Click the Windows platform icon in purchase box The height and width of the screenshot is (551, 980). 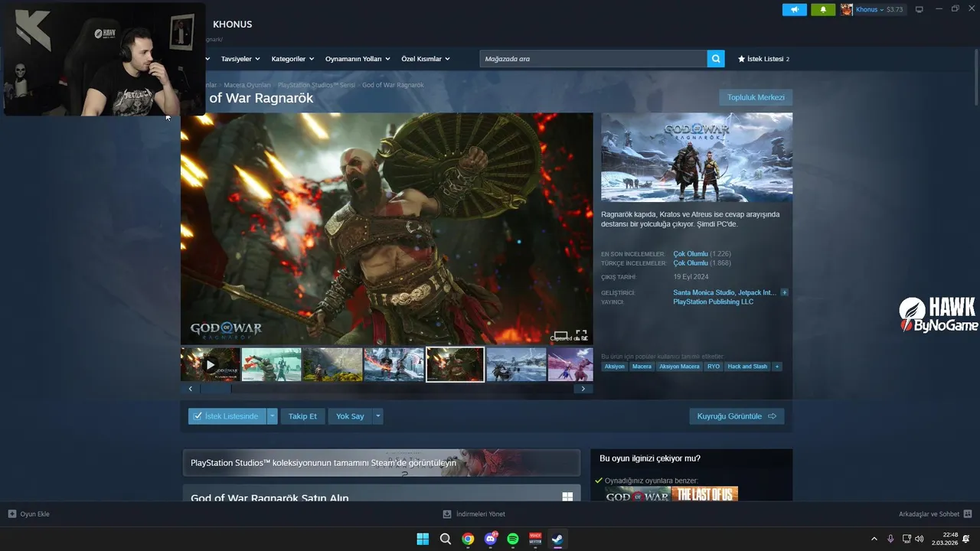(567, 497)
